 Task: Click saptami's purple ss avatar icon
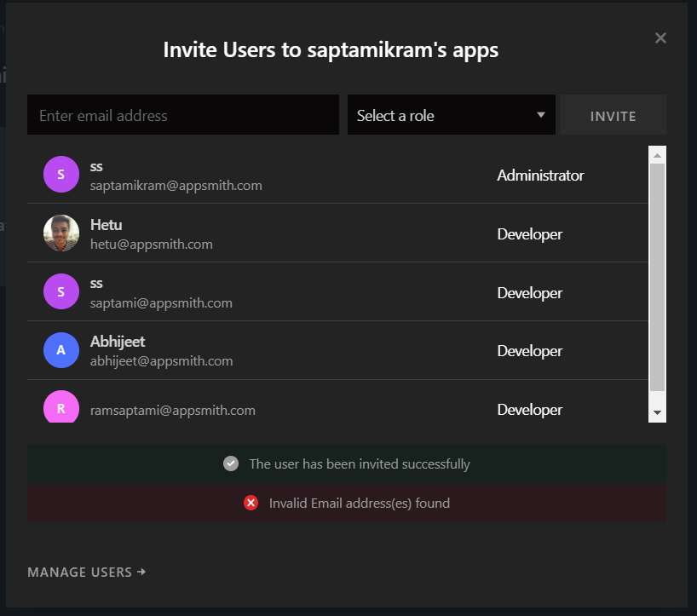click(x=60, y=291)
